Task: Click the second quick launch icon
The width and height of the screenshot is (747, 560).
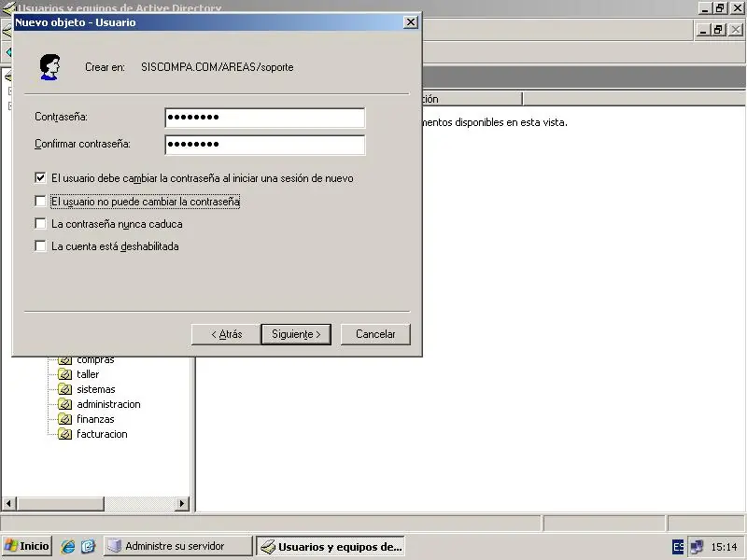Action: tap(88, 546)
